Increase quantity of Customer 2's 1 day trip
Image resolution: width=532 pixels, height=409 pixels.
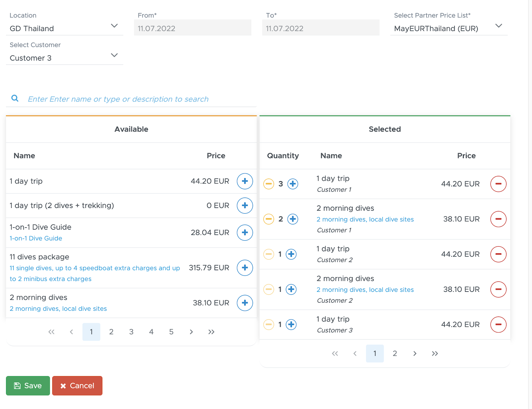point(291,254)
